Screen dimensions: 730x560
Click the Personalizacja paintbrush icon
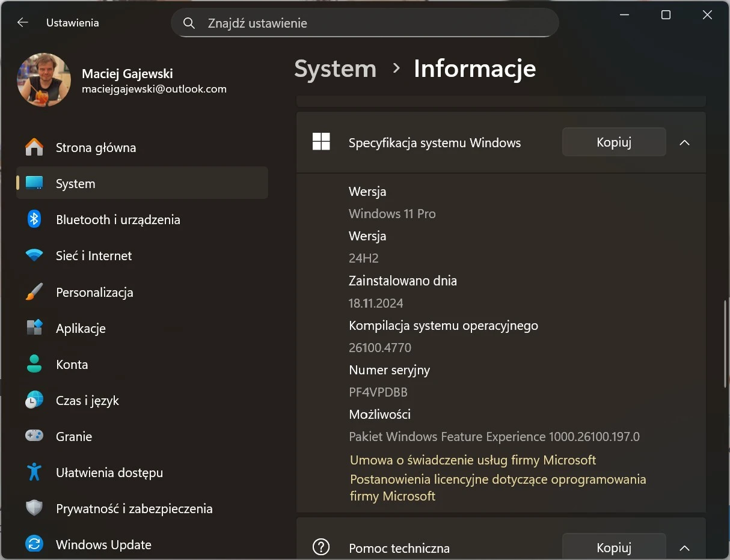[34, 292]
